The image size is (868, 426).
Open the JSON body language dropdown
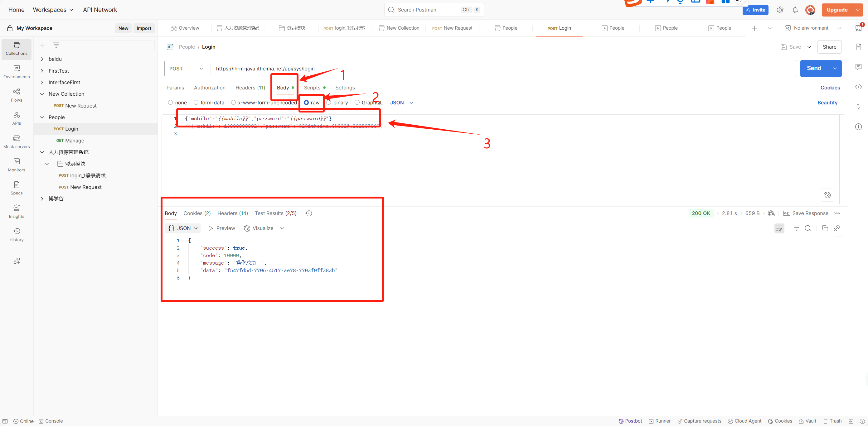401,103
